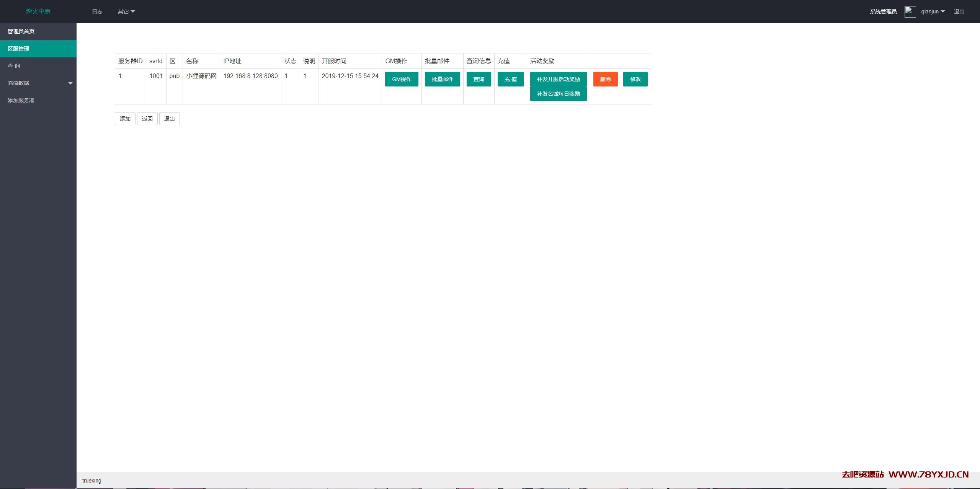This screenshot has height=489, width=980.
Task: Click the svrId value 1001
Action: [x=156, y=76]
